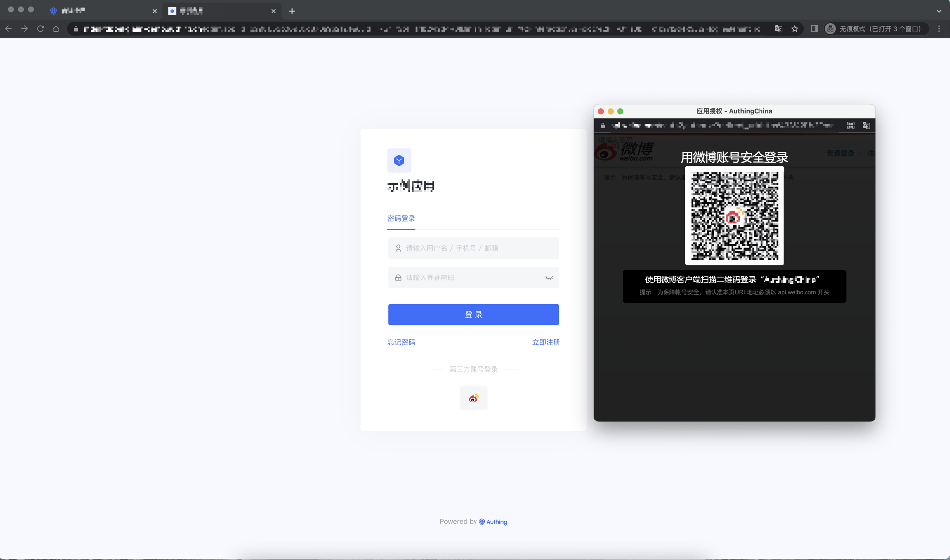Screen dimensions: 950x560
Task: Toggle password visibility eye icon
Action: [x=549, y=278]
